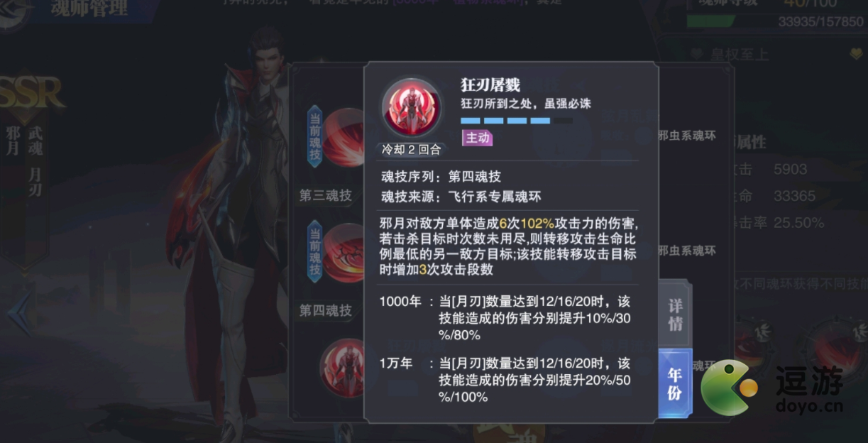Open the 详情 details tab
The height and width of the screenshot is (443, 868).
point(674,315)
